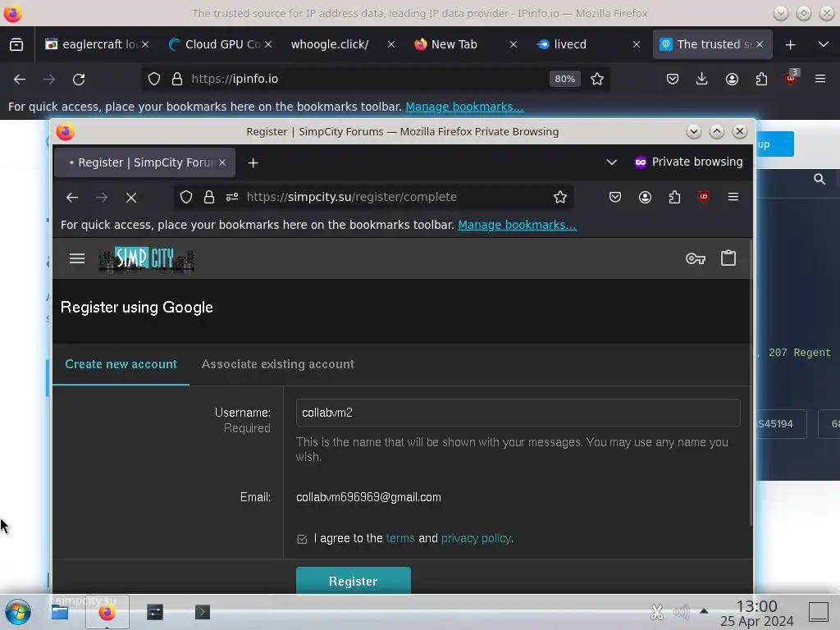Switch to the livecd tab
Viewport: 840px width, 630px height.
click(588, 44)
